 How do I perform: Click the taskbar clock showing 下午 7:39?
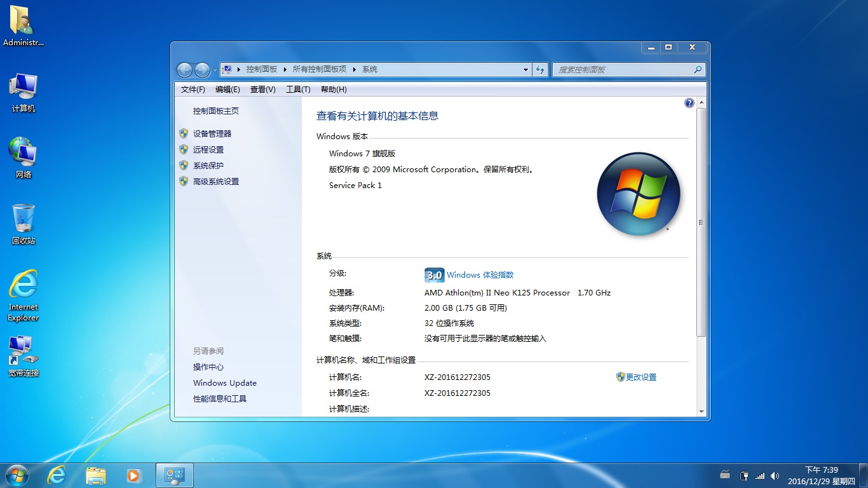821,475
